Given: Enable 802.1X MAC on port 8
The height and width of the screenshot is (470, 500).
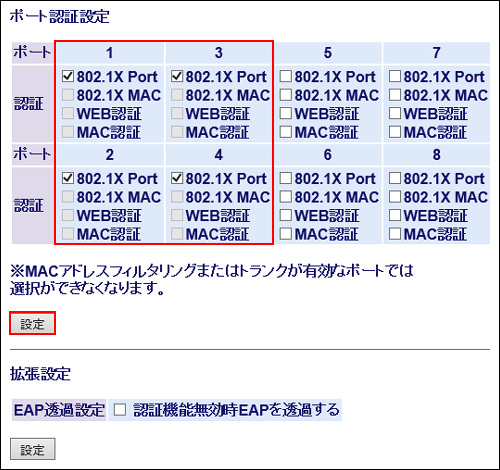Looking at the screenshot, I should [395, 197].
